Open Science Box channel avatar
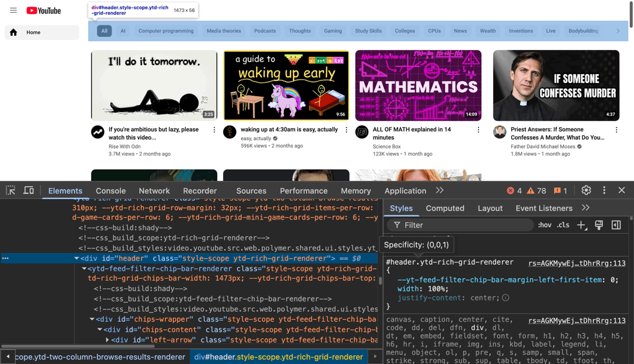634x364 pixels. pyautogui.click(x=362, y=132)
